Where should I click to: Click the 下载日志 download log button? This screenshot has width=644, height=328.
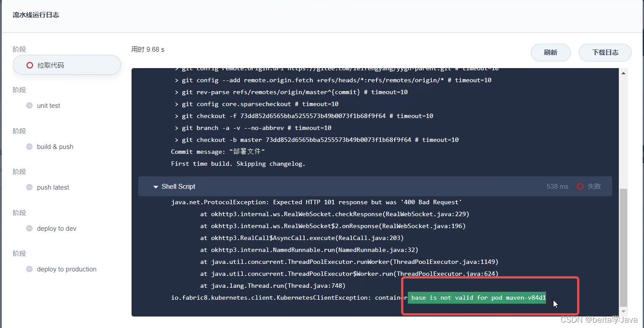[605, 53]
